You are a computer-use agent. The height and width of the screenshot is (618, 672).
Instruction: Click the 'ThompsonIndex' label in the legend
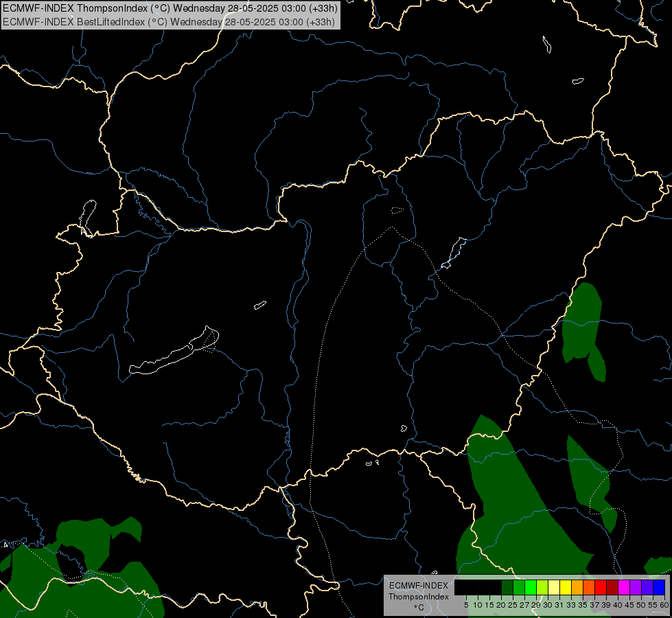pyautogui.click(x=418, y=597)
